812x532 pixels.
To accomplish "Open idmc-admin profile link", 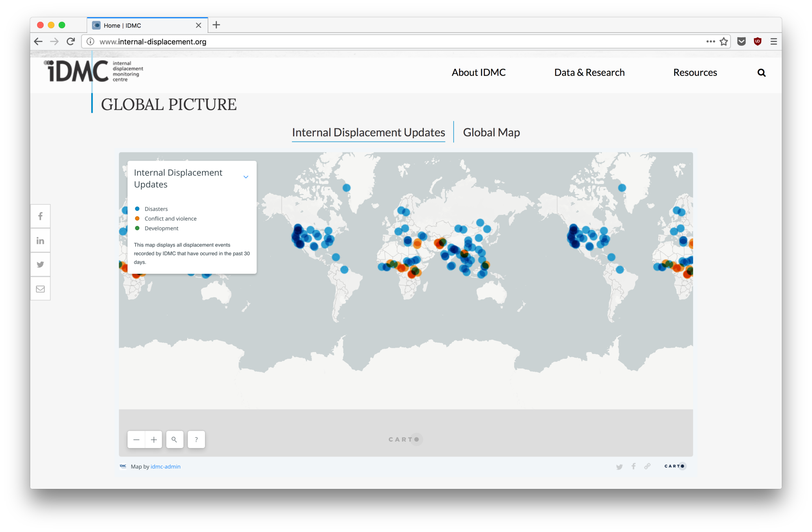I will pyautogui.click(x=165, y=467).
